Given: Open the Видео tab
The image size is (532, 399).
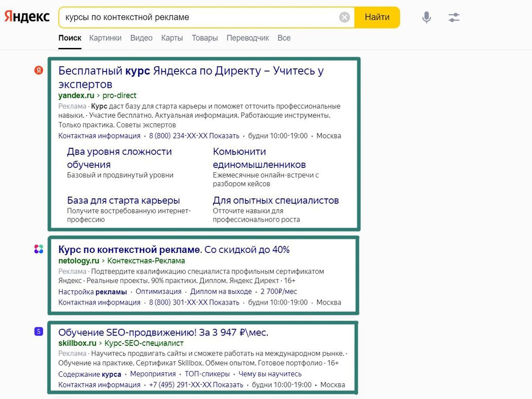Looking at the screenshot, I should pyautogui.click(x=141, y=38).
